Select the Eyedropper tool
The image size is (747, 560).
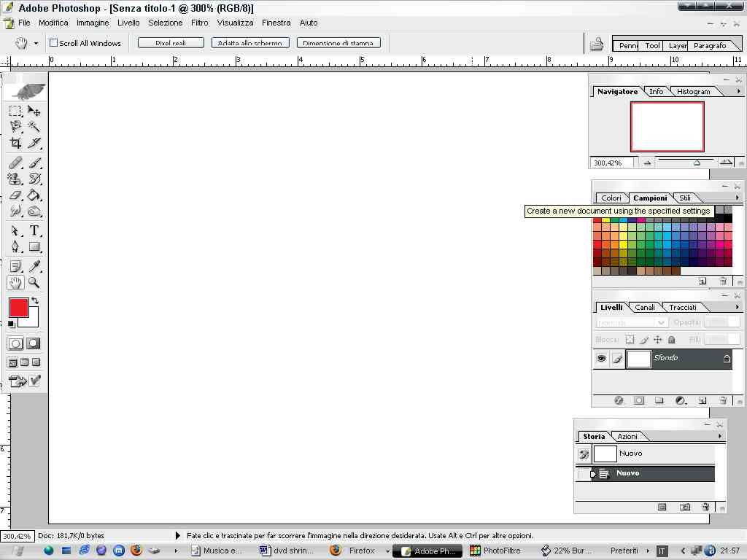[34, 267]
